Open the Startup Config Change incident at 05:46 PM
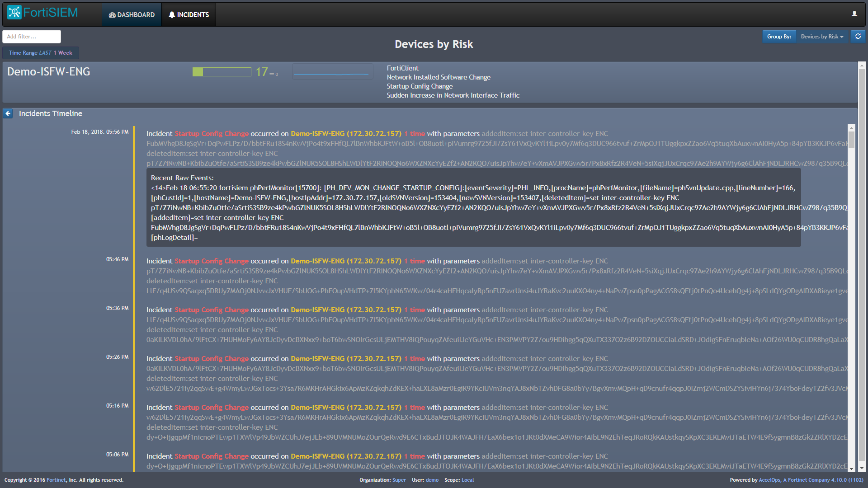 tap(211, 261)
